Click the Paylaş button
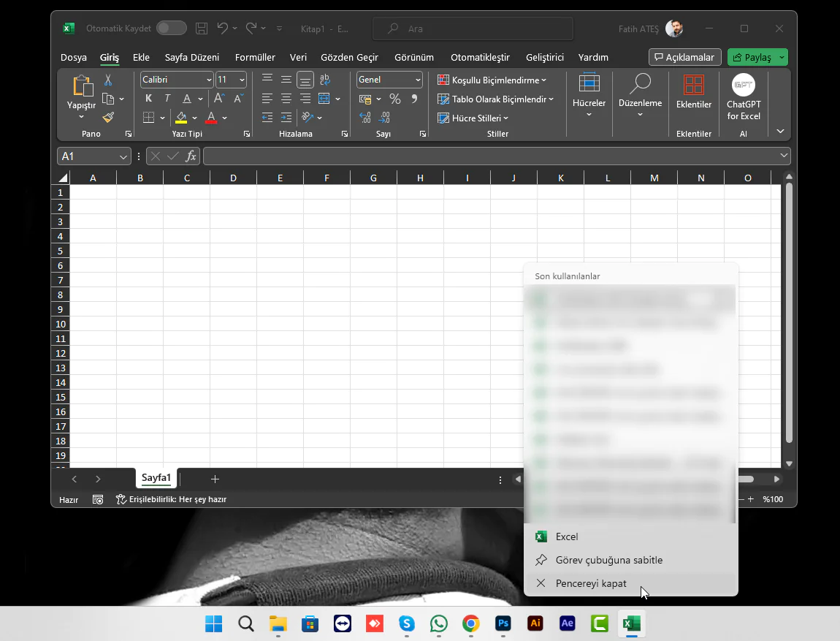The image size is (840, 641). pos(757,56)
